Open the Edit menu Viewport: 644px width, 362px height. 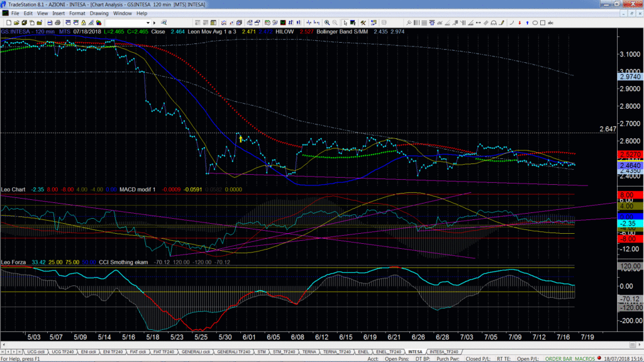28,14
